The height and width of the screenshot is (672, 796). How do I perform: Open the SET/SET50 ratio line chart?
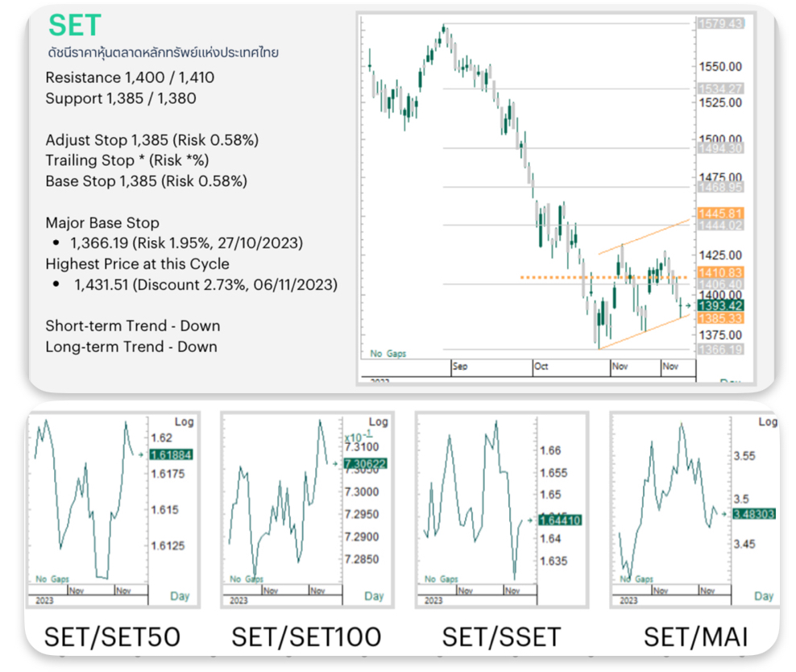[114, 509]
